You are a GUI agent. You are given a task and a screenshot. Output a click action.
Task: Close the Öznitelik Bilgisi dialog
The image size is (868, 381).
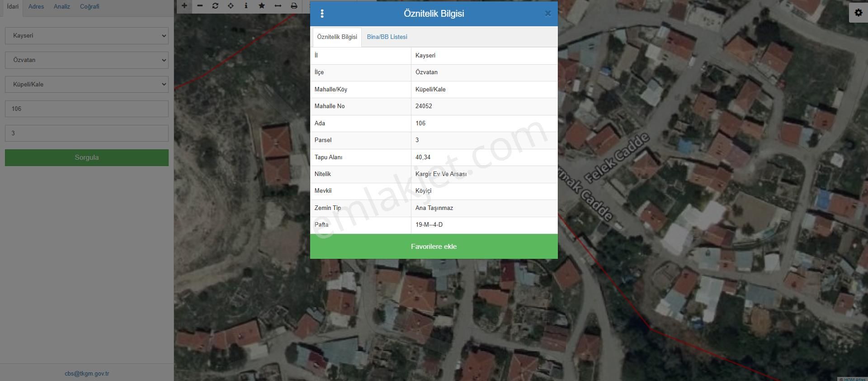(x=548, y=14)
